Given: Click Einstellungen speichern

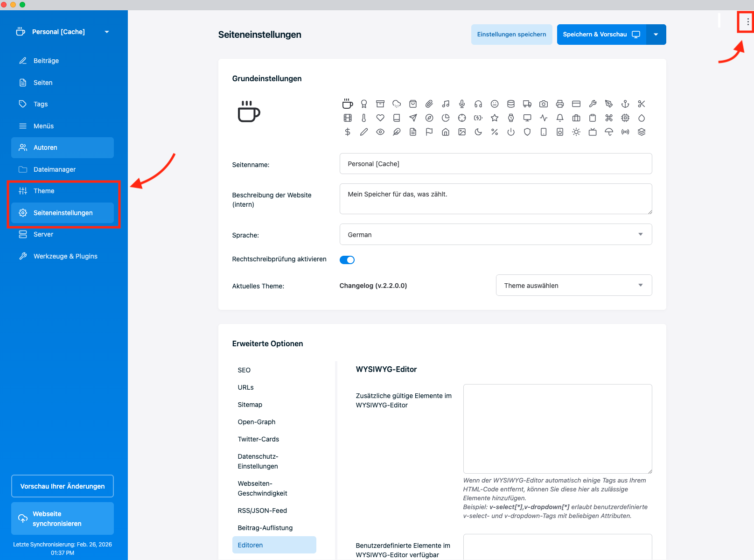Looking at the screenshot, I should (511, 34).
